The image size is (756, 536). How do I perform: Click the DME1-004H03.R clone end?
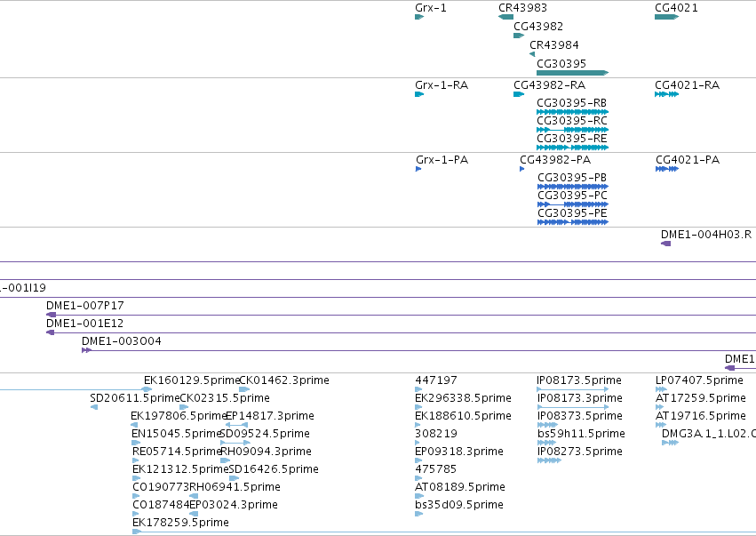pyautogui.click(x=666, y=244)
